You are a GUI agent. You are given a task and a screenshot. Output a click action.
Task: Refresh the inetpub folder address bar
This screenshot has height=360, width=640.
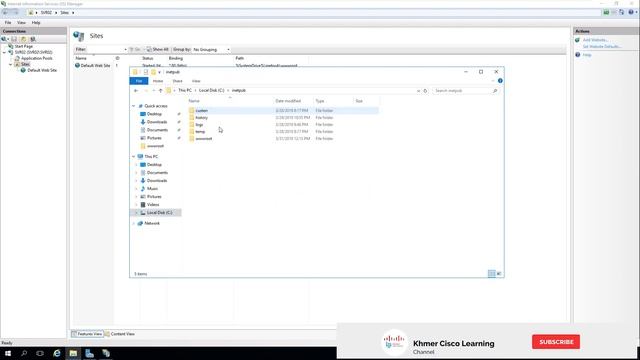(x=425, y=91)
